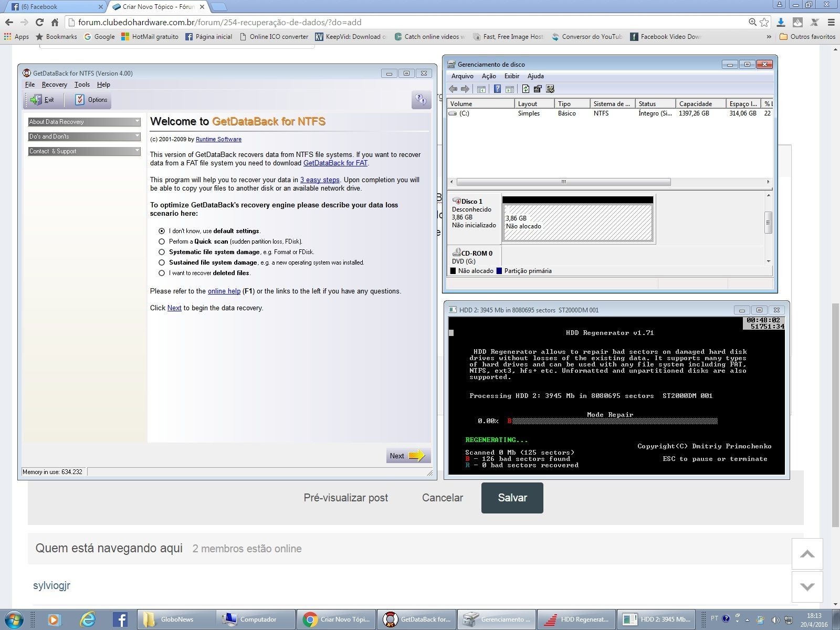Select 'I don't know, use default settings' option
The height and width of the screenshot is (630, 840).
point(162,231)
